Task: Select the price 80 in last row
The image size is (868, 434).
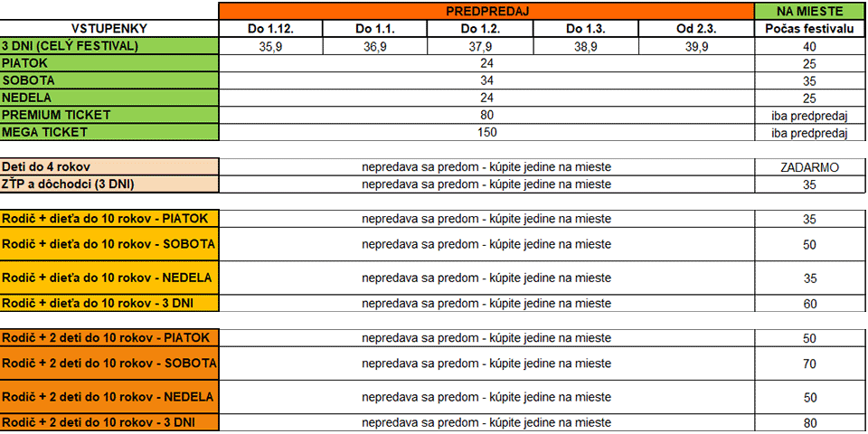Action: pos(810,423)
